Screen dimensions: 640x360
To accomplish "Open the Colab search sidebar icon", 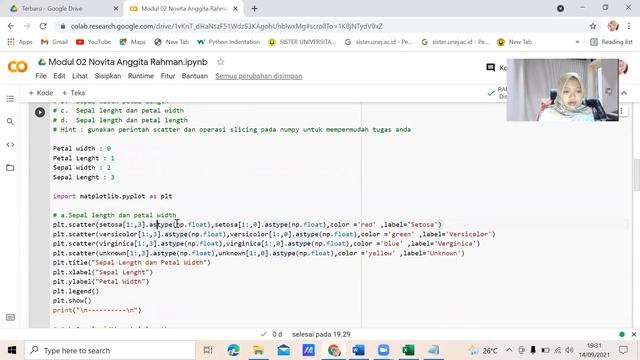I will click(x=10, y=121).
